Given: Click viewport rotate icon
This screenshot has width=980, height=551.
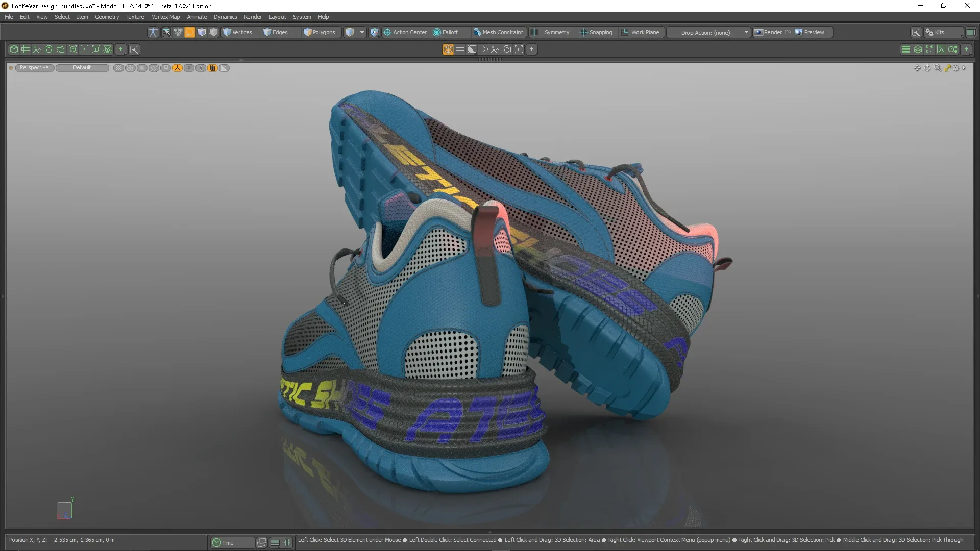Looking at the screenshot, I should pyautogui.click(x=927, y=68).
